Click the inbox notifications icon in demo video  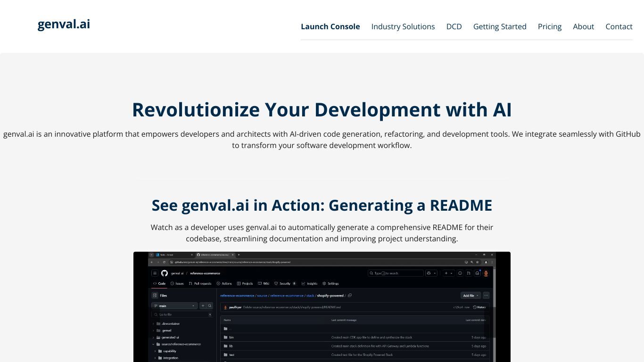(477, 273)
